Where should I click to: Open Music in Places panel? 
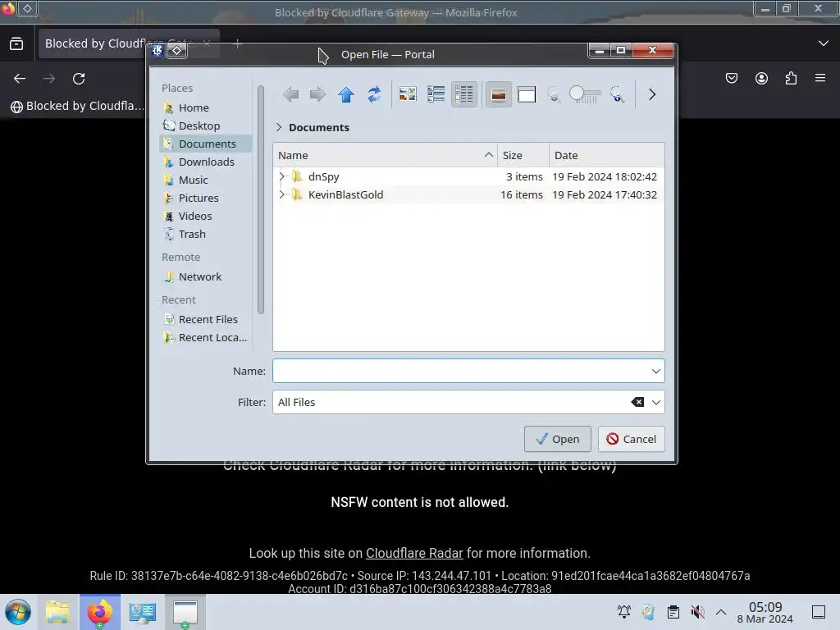point(205,180)
